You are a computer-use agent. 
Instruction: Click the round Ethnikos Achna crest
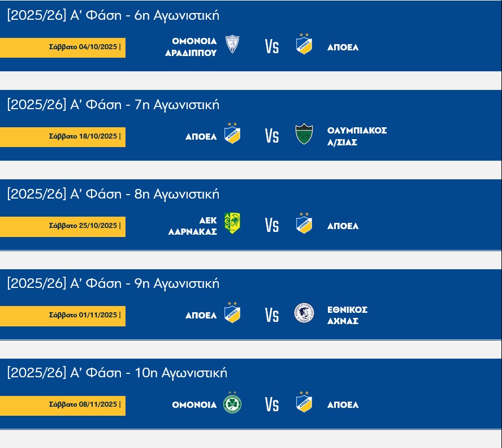[304, 313]
